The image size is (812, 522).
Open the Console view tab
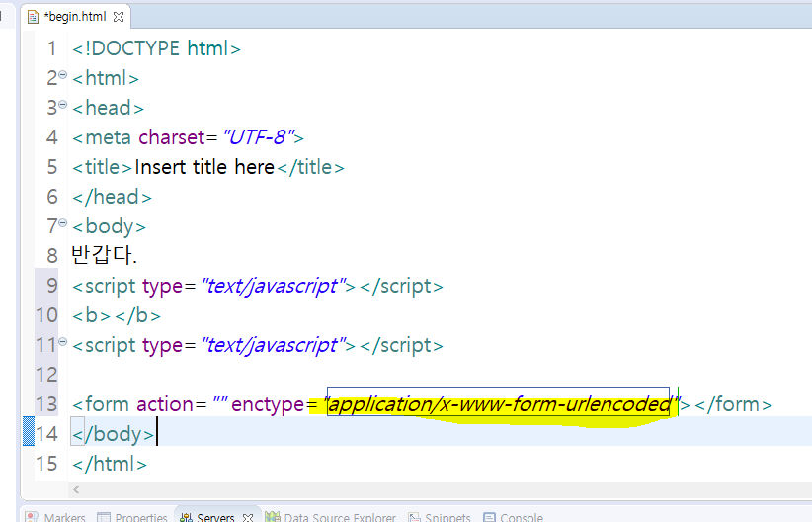(x=514, y=517)
